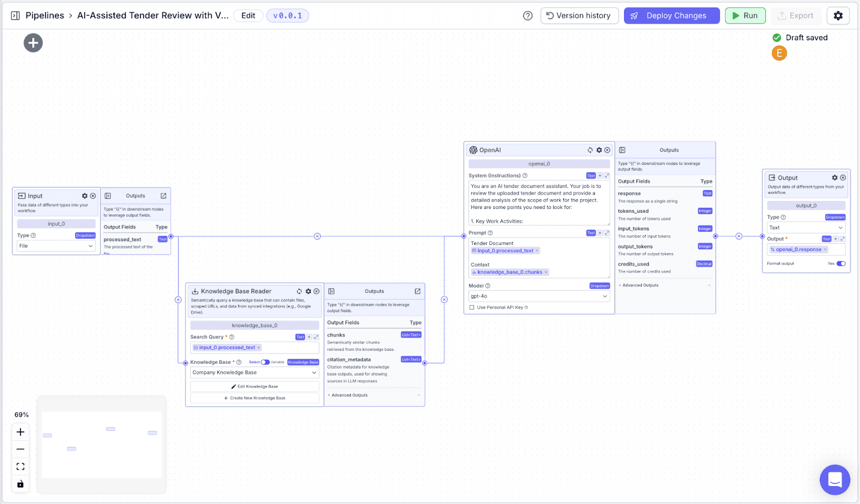Screen dimensions: 860x504
Task: Remove edge between OpenAI and Output
Action: pos(739,236)
